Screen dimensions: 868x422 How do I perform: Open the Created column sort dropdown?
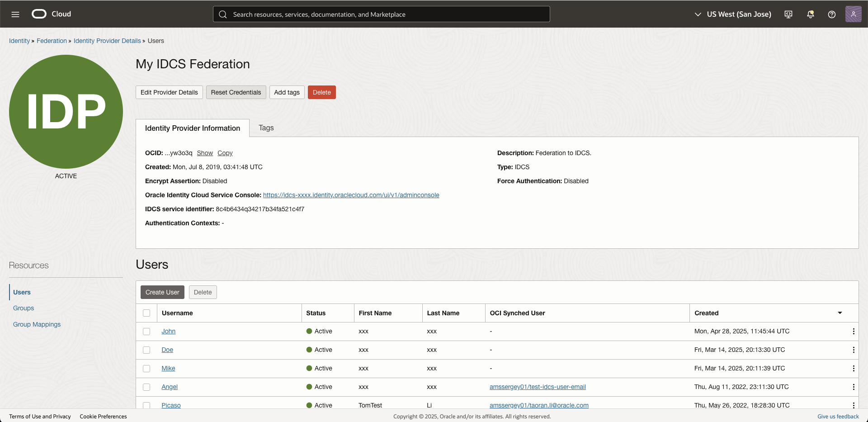[x=840, y=313]
